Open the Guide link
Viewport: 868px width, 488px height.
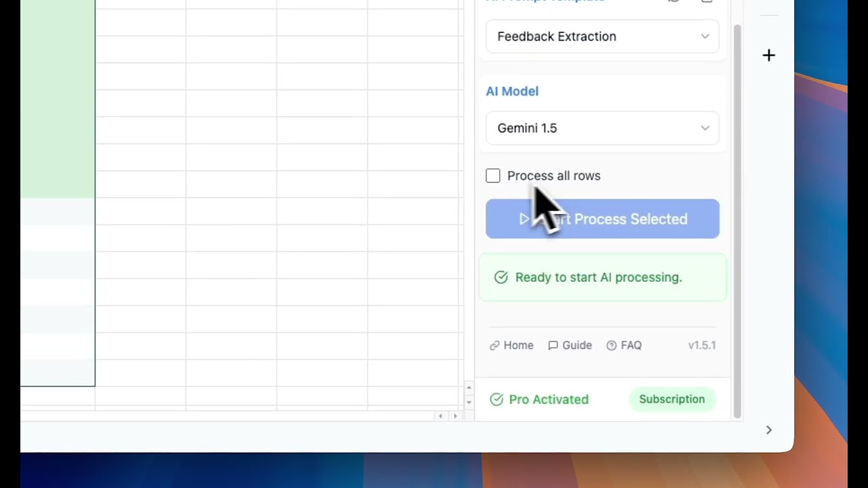pyautogui.click(x=570, y=346)
